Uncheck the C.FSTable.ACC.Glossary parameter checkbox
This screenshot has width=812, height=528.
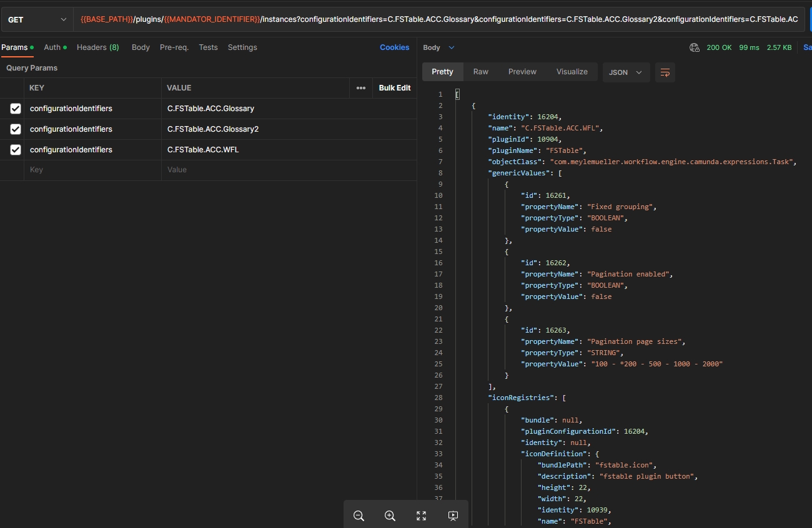coord(16,109)
